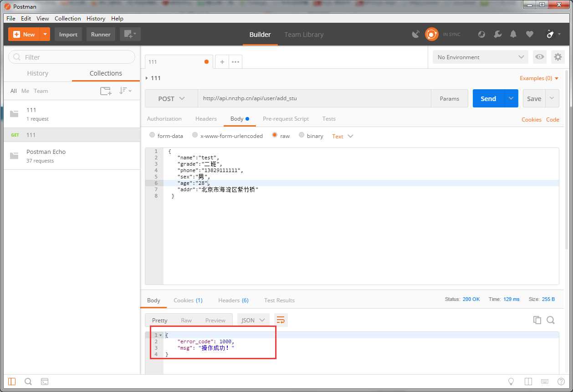Select the form-data radio button

[x=152, y=135]
